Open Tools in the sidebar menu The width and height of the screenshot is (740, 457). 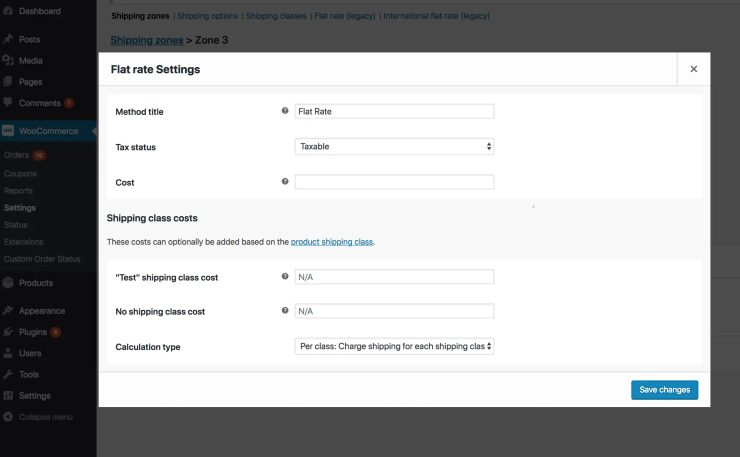pyautogui.click(x=29, y=374)
